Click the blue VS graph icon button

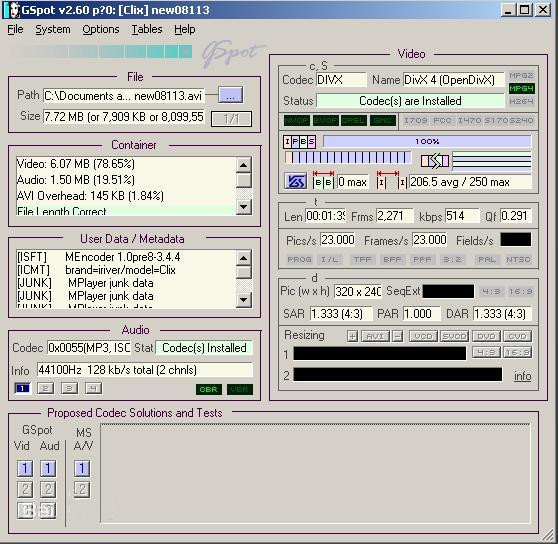click(x=295, y=182)
